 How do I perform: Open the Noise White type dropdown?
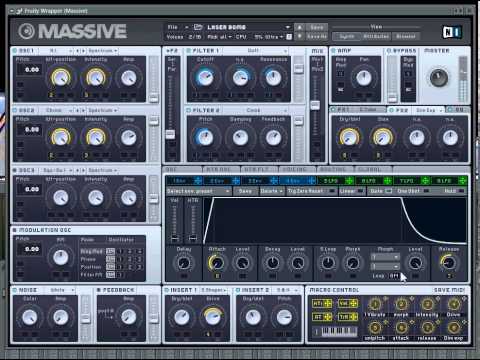59,290
